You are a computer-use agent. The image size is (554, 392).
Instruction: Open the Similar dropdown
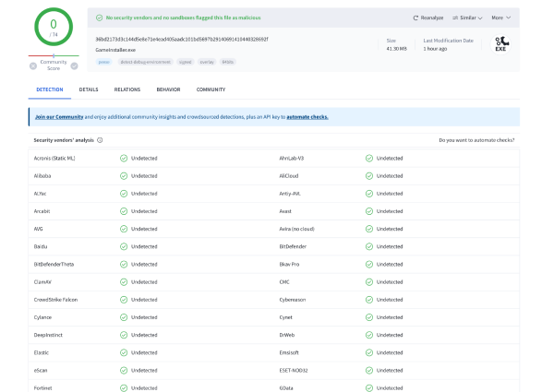467,18
